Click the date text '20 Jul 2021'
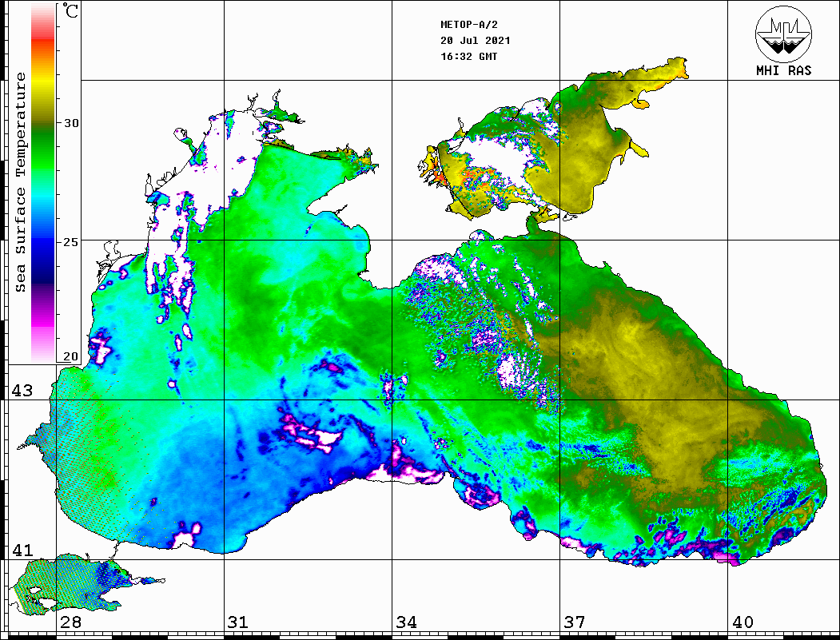This screenshot has width=840, height=640. pyautogui.click(x=476, y=41)
